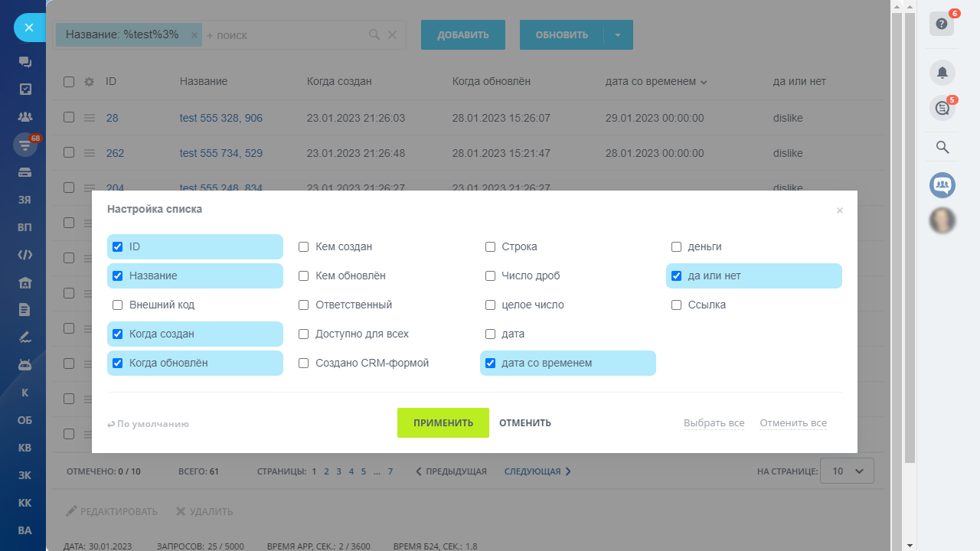Open the robot icon in left sidebar

pyautogui.click(x=25, y=365)
